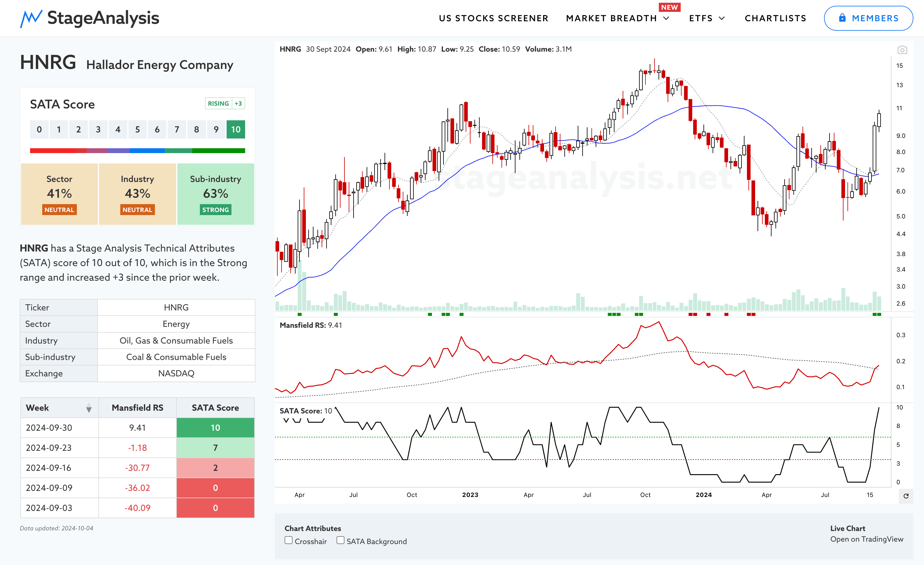Click the chart screenshot camera icon
Screen dimensions: 924x565
point(902,50)
